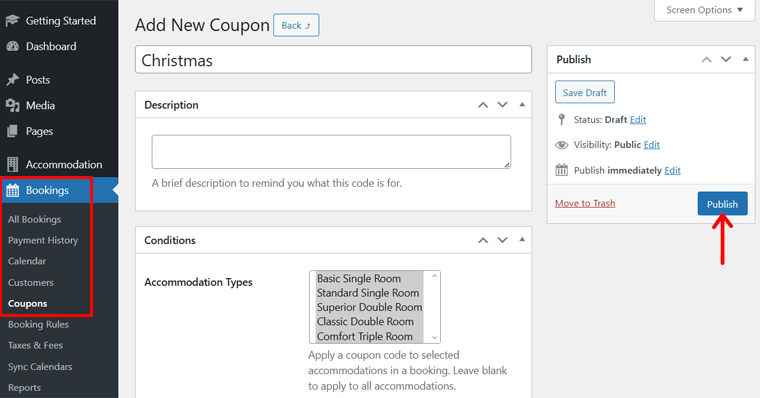Open the Reports submenu
Viewport: 760px width, 398px height.
(24, 387)
